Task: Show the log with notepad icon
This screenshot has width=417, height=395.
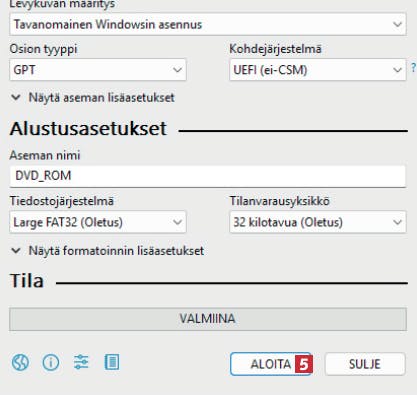Action: coord(111,362)
